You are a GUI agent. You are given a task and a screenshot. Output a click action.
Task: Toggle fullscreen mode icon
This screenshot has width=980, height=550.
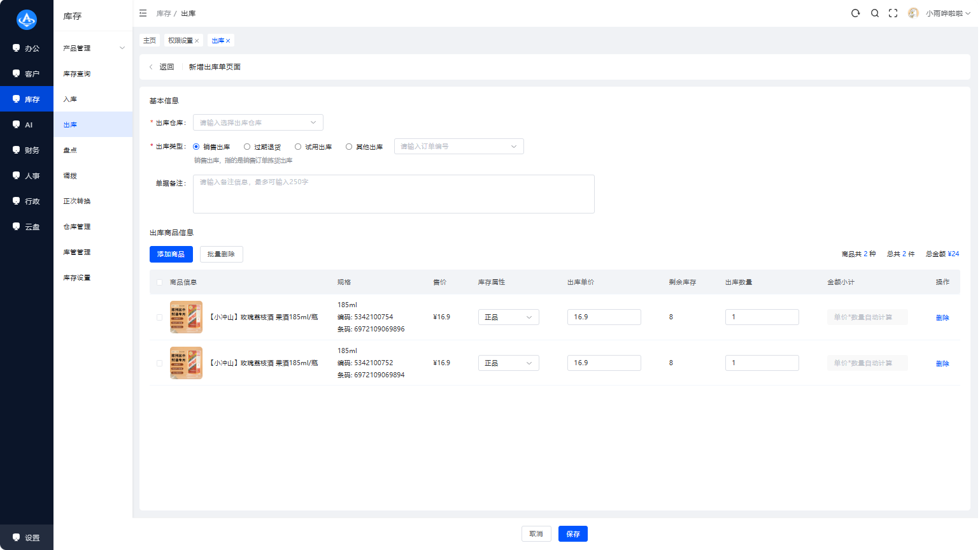click(893, 13)
